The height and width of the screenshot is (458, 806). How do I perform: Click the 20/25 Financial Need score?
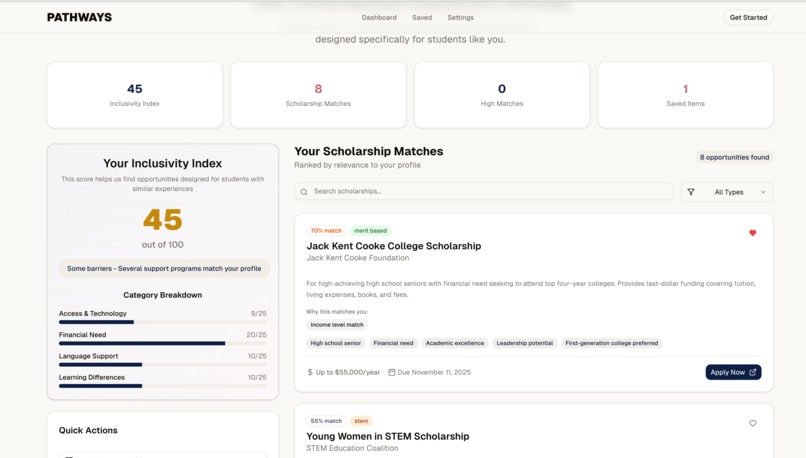[257, 335]
